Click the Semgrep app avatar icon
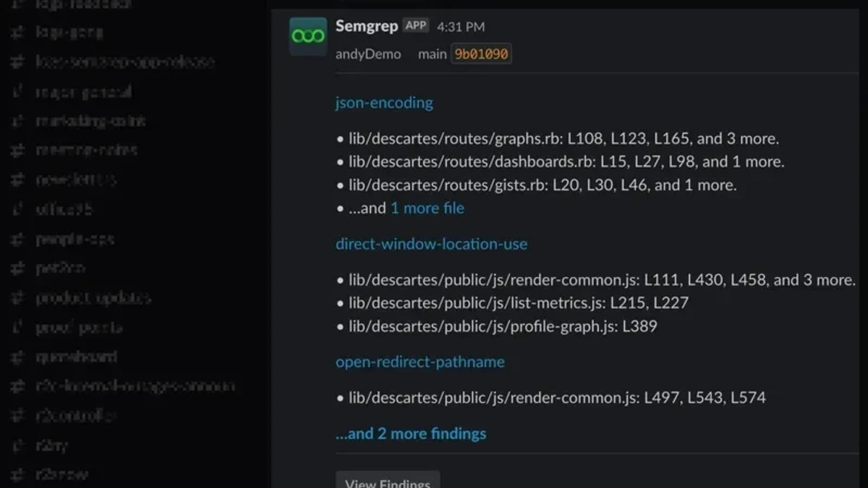 coord(307,36)
